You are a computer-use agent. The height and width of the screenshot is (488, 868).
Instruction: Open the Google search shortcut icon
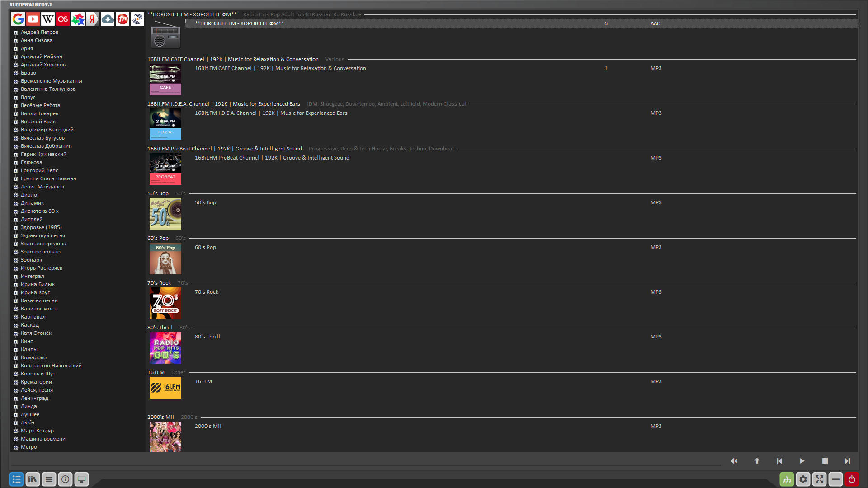coord(18,19)
